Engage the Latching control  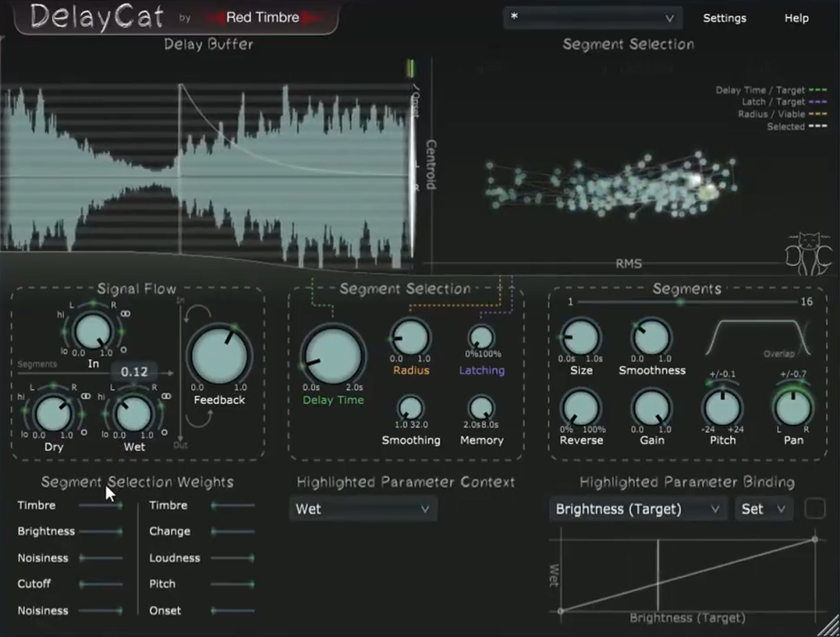click(482, 335)
